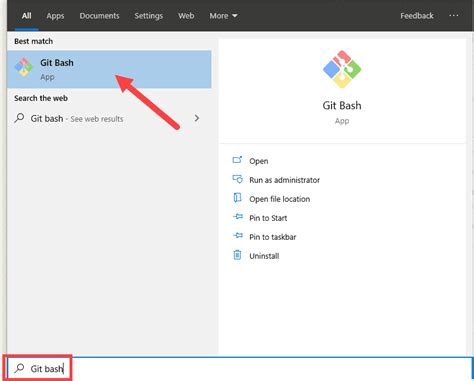Click the Pin to Start pin icon
474x381 pixels.
pos(238,217)
